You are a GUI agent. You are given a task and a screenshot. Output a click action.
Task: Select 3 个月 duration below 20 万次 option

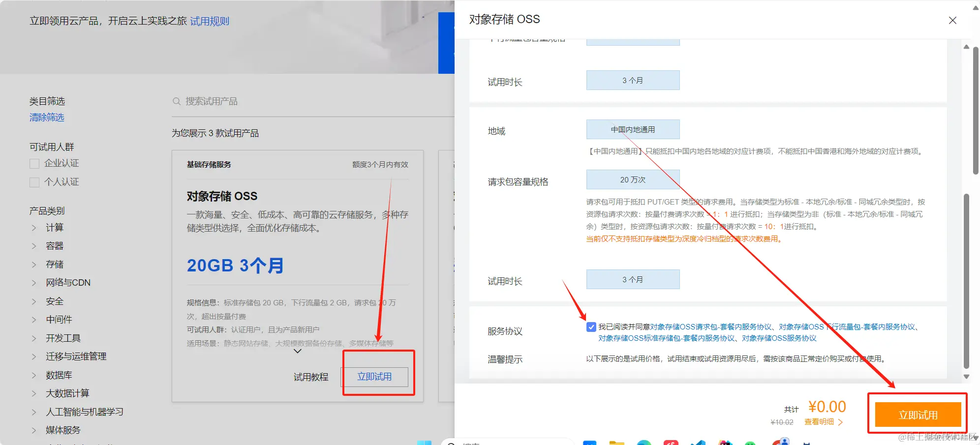point(633,279)
